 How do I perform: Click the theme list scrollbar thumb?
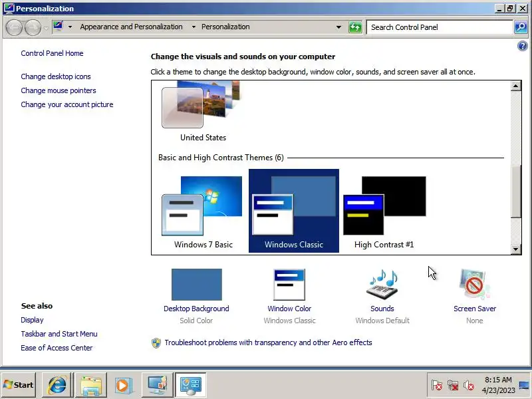(516, 192)
